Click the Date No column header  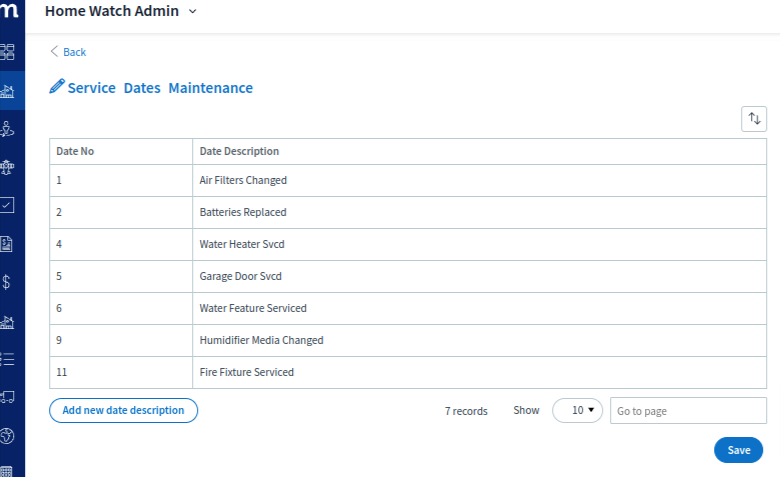click(75, 151)
